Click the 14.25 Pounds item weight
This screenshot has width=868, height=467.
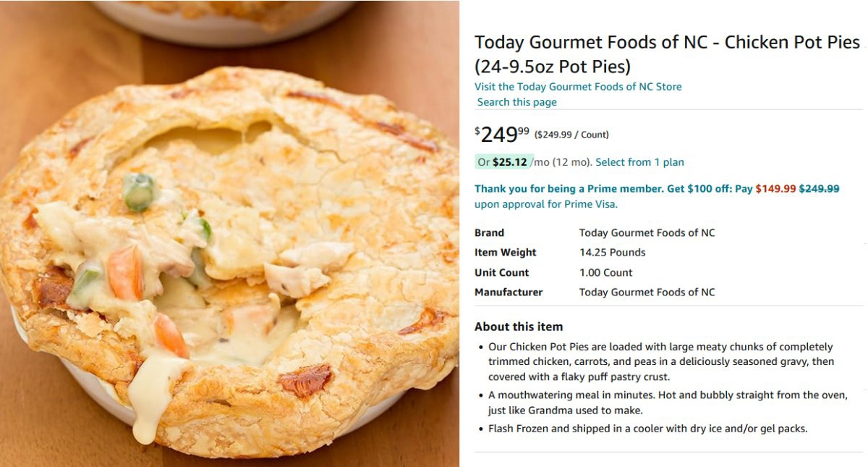pos(612,253)
